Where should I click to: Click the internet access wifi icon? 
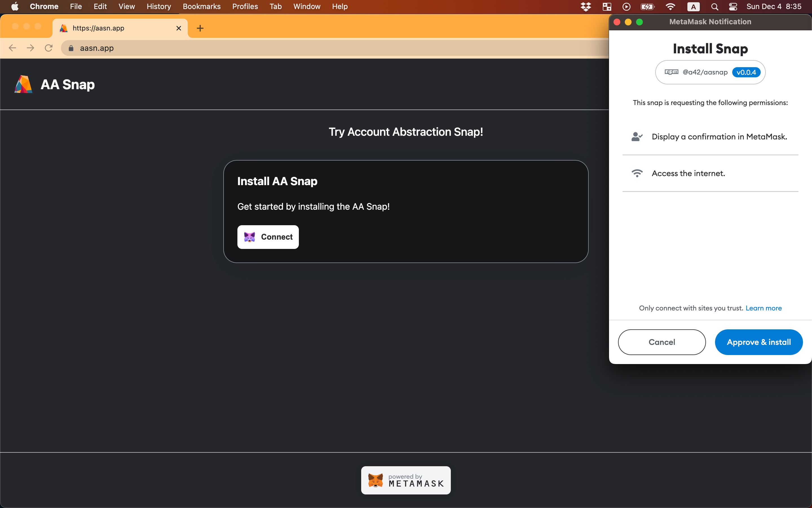pos(637,173)
